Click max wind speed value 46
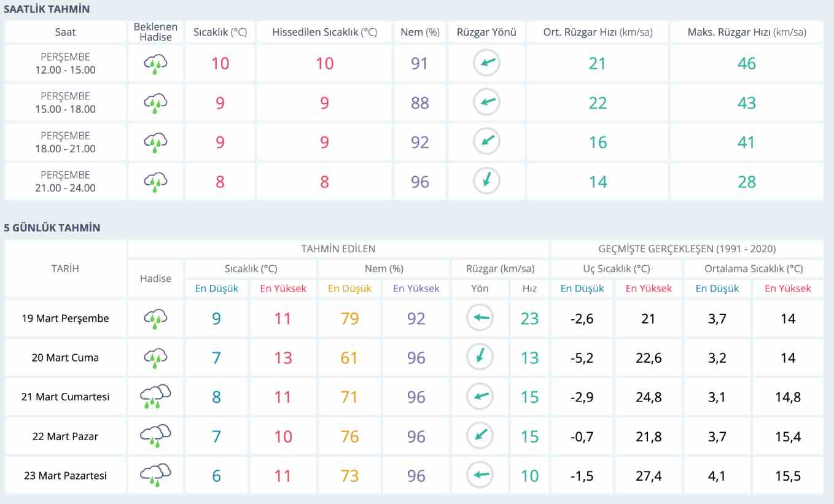 tap(746, 63)
